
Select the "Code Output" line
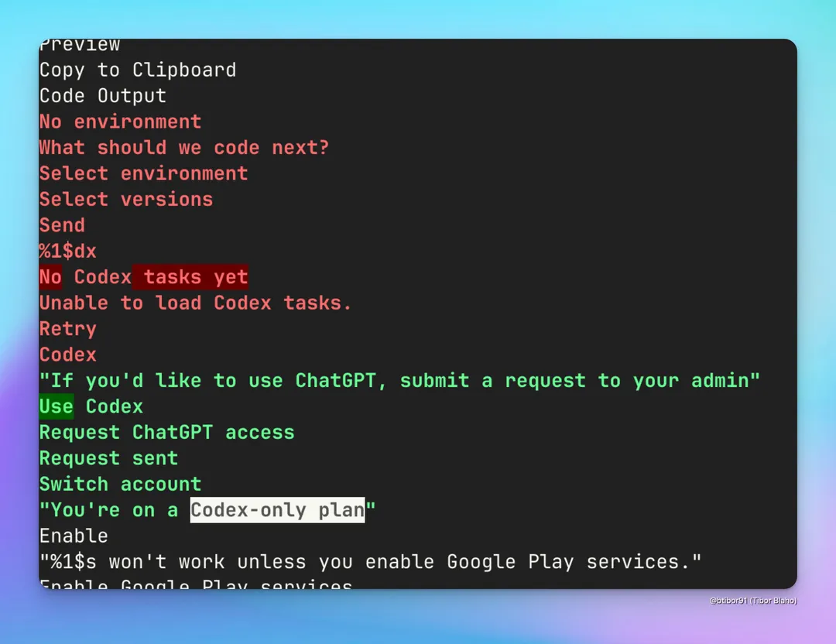coord(103,96)
